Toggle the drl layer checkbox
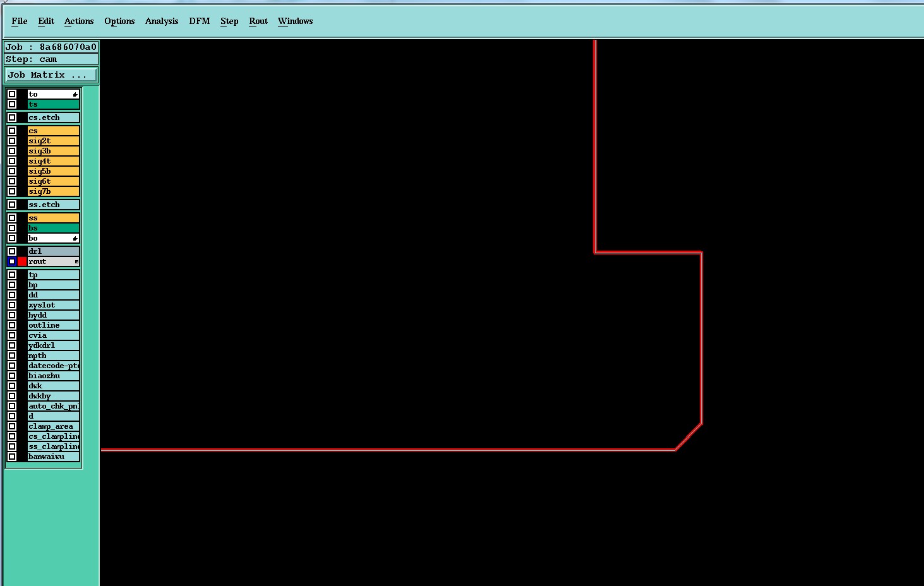 [x=12, y=251]
